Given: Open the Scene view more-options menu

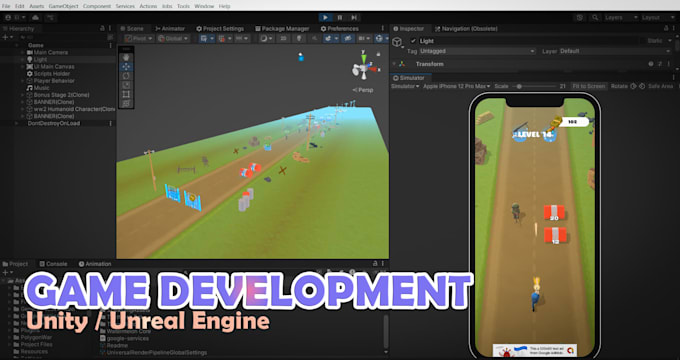Looking at the screenshot, I should pos(383,28).
